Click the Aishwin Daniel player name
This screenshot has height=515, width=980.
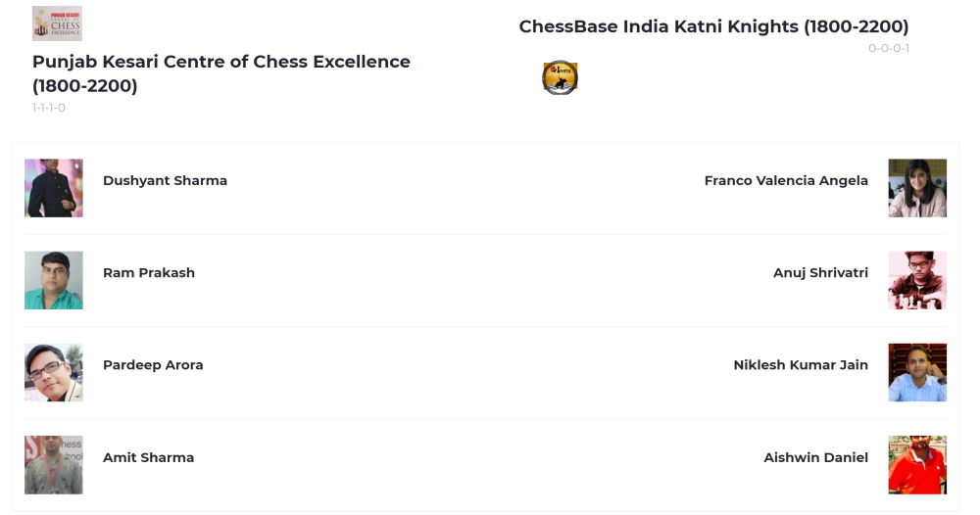click(815, 457)
